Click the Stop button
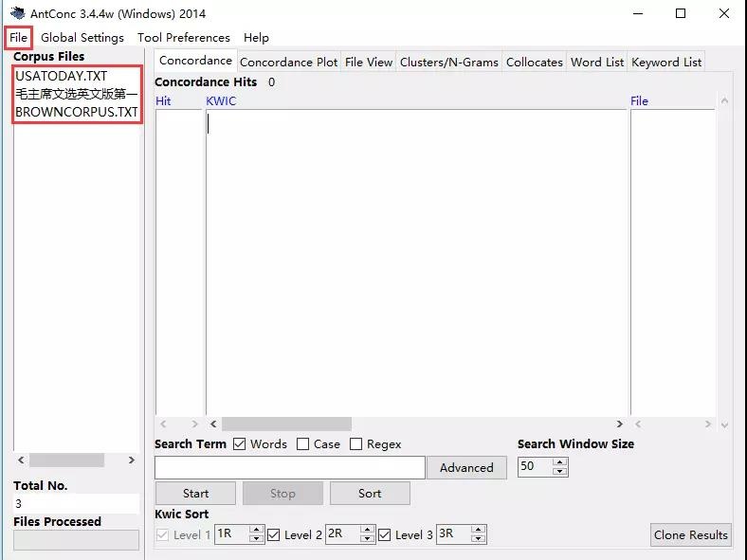Screen dimensions: 747x560 coord(282,494)
